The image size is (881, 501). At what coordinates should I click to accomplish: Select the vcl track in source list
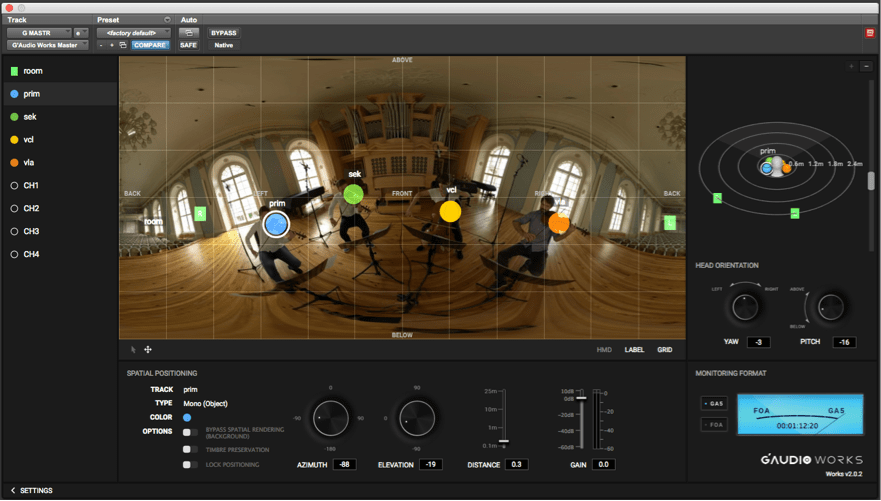[30, 140]
